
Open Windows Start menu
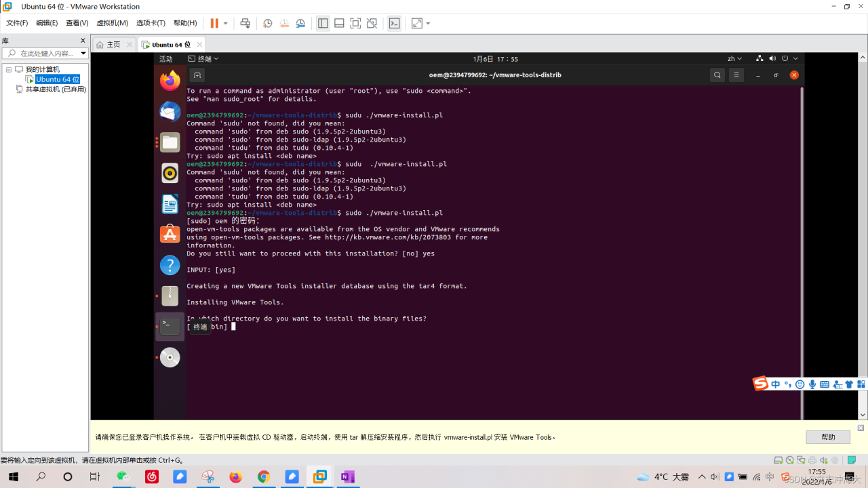click(x=13, y=476)
